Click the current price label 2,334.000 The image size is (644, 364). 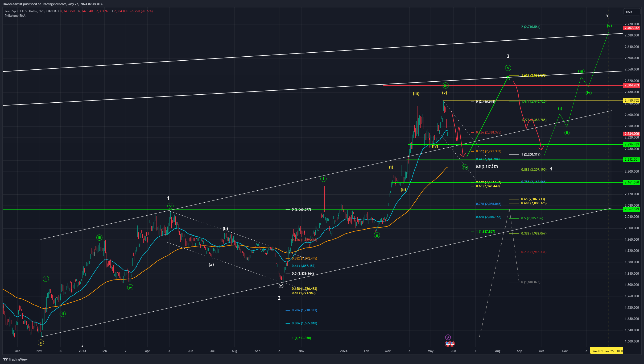(x=632, y=134)
